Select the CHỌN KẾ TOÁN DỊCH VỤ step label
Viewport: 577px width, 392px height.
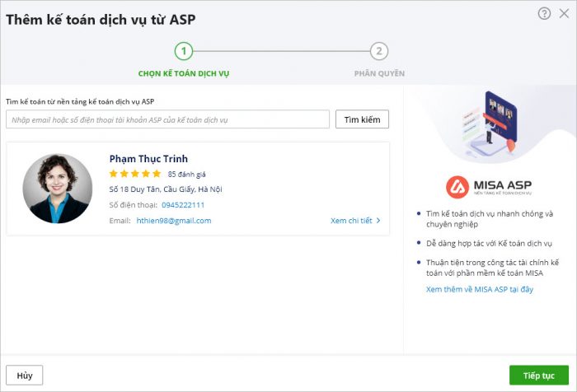(x=184, y=73)
